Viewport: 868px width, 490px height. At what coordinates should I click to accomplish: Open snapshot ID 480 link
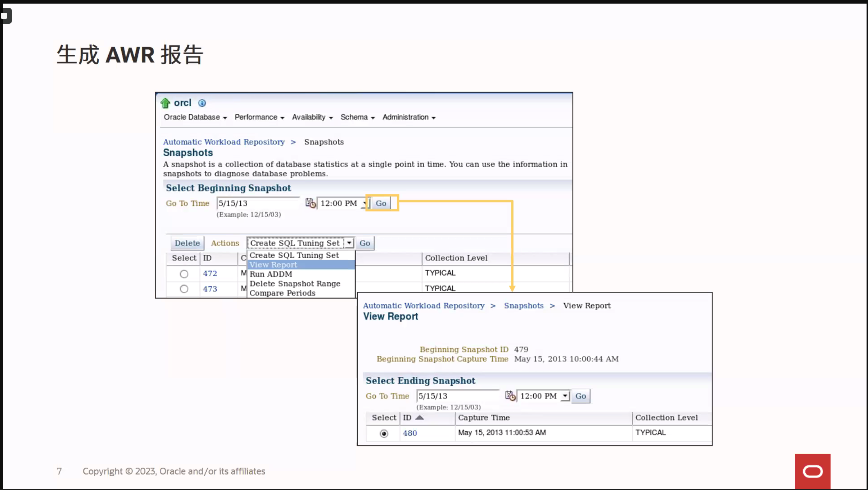[x=410, y=433]
